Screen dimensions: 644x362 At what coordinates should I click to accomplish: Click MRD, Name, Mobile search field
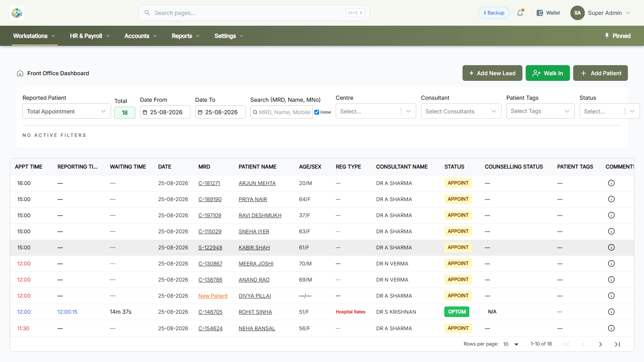(x=281, y=112)
